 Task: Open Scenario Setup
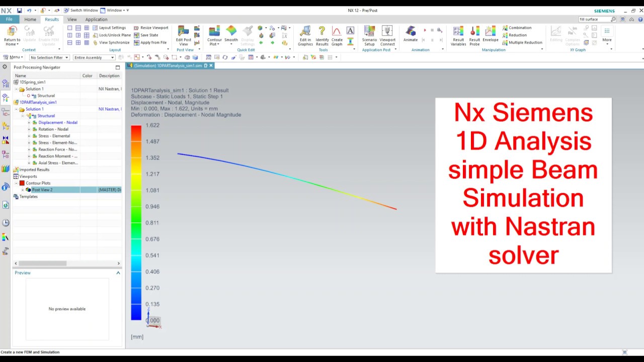[x=369, y=36]
